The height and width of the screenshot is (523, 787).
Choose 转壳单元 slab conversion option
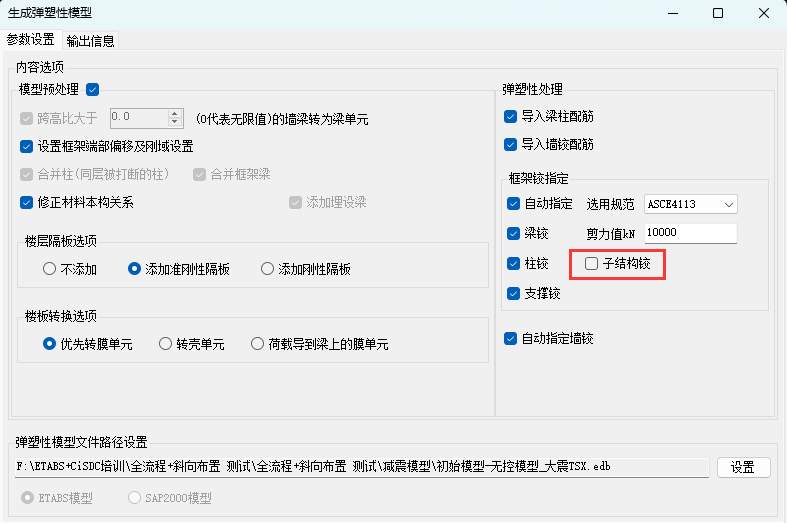[x=166, y=344]
